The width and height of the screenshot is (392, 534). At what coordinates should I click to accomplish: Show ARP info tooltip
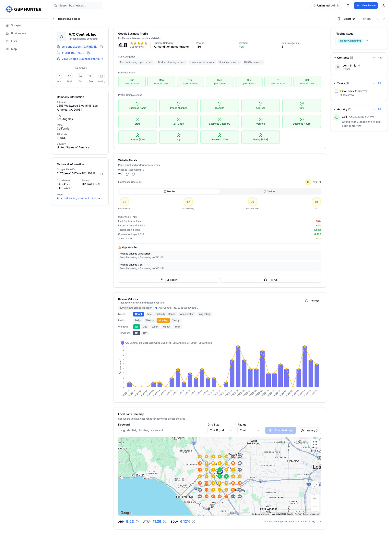pos(137,522)
